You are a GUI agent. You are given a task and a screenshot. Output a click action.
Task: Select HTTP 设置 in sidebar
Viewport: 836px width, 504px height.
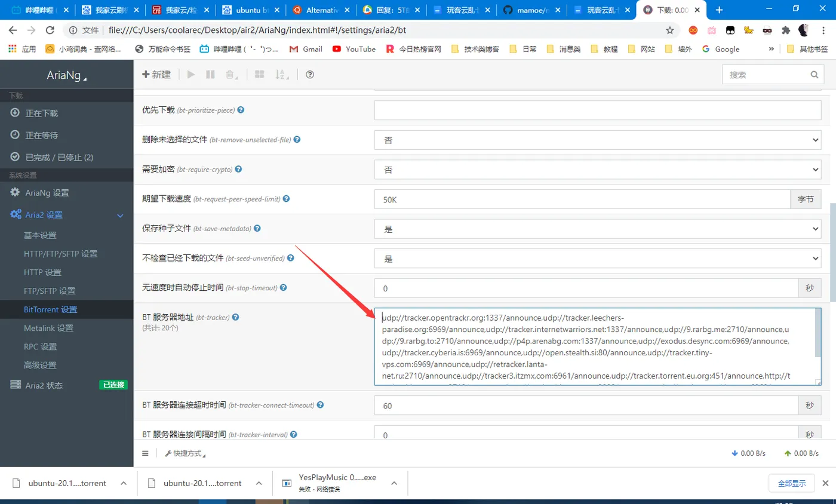coord(42,272)
